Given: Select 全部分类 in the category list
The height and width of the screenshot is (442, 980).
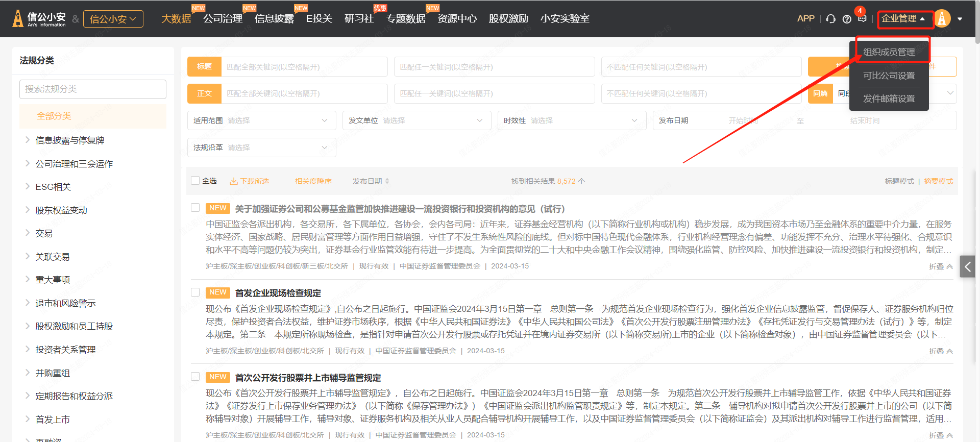Looking at the screenshot, I should (x=93, y=116).
